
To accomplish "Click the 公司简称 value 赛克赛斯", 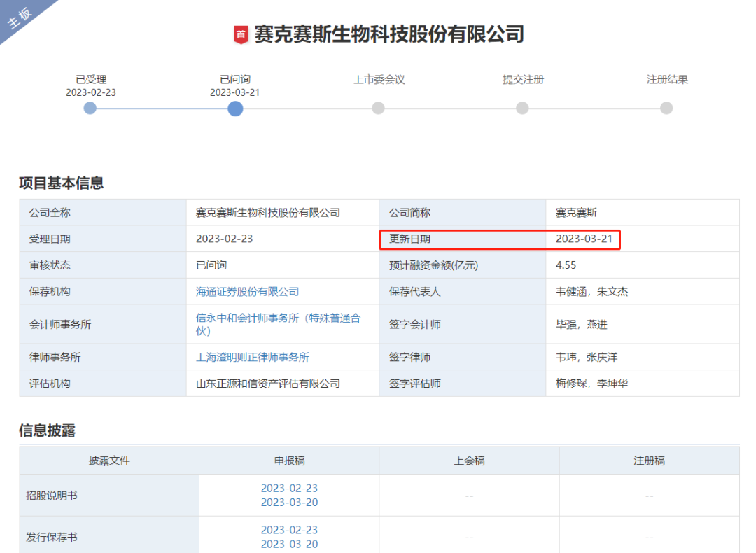I will coord(577,213).
